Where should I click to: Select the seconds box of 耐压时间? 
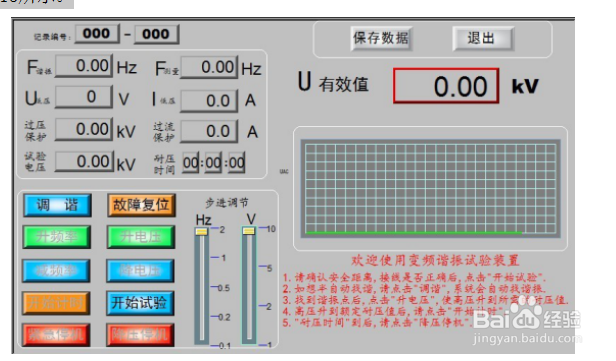(237, 163)
